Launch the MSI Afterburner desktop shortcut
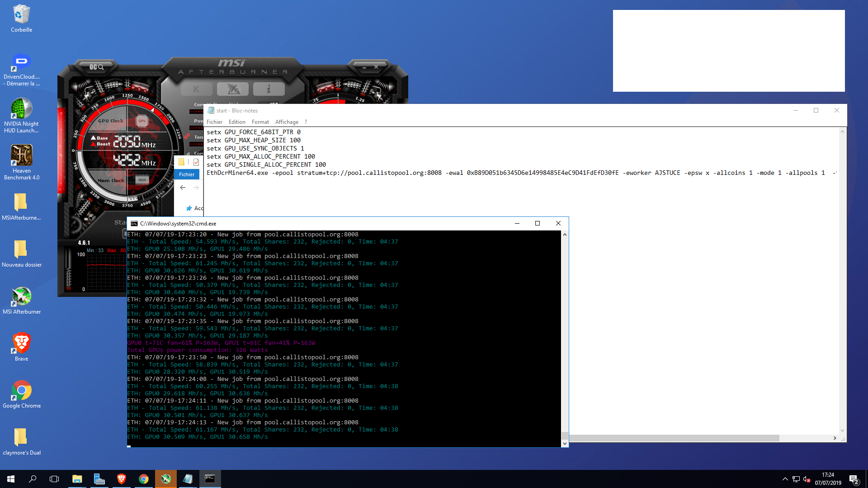868x488 pixels. (x=21, y=300)
